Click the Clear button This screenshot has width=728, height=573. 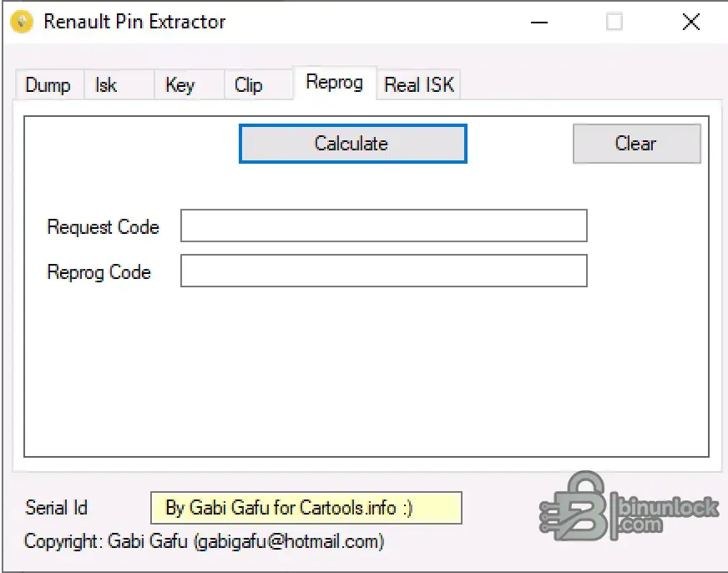pyautogui.click(x=636, y=144)
